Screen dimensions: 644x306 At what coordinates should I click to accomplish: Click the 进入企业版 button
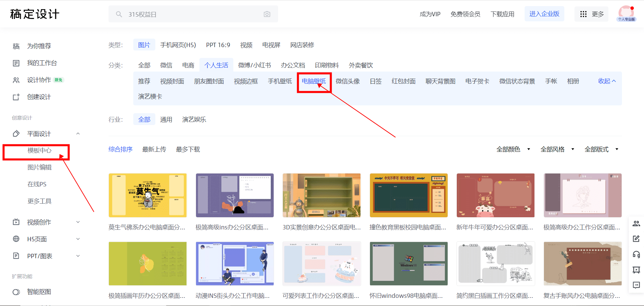point(544,14)
